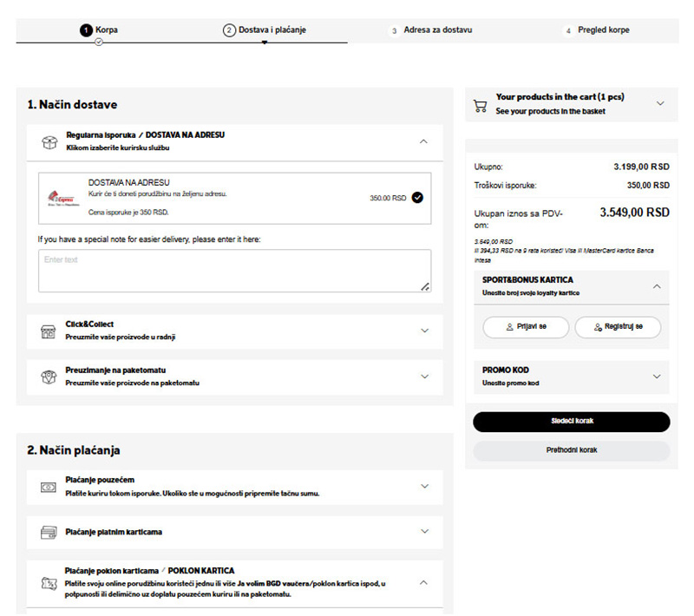Screen dimensions: 694x616
Task: Click the special delivery note text field
Action: tap(234, 271)
